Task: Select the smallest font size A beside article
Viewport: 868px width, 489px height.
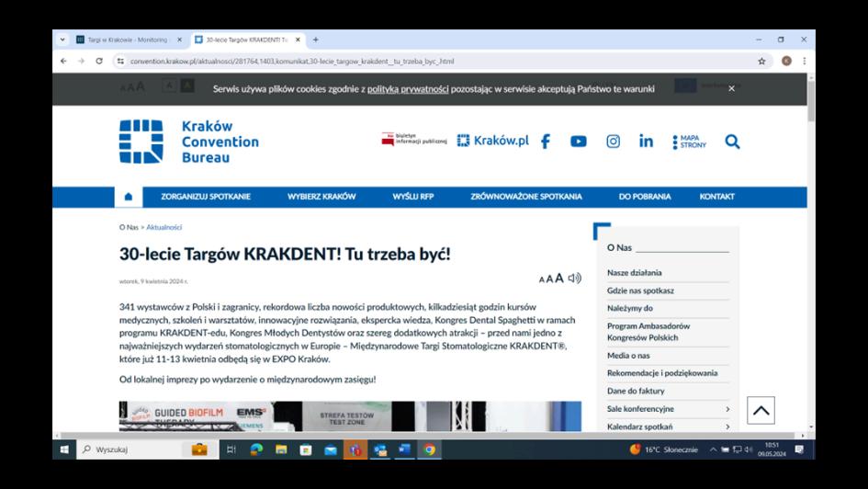Action: pos(542,279)
